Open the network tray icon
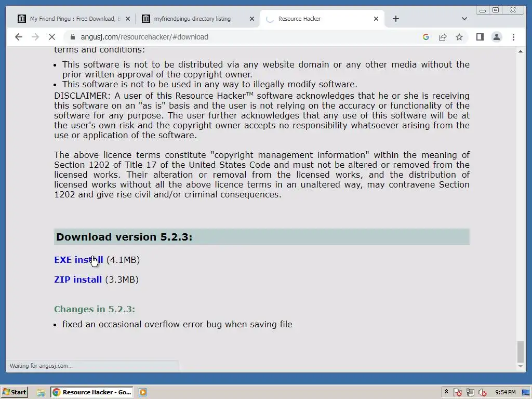Image resolution: width=532 pixels, height=399 pixels. 470,393
